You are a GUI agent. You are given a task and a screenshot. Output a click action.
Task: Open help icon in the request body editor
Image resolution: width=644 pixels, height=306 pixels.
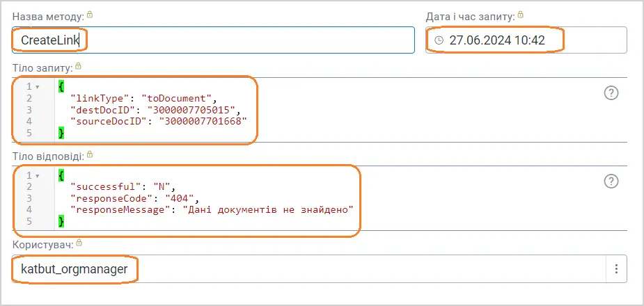tap(611, 93)
